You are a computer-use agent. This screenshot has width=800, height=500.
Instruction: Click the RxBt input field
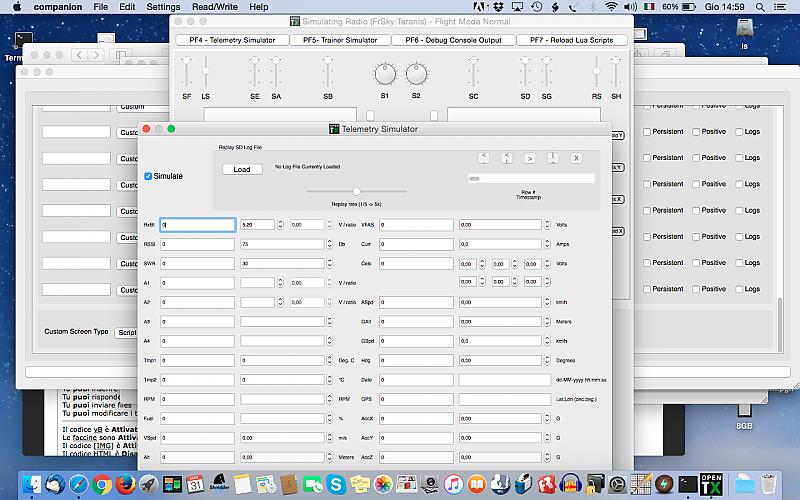coord(198,225)
